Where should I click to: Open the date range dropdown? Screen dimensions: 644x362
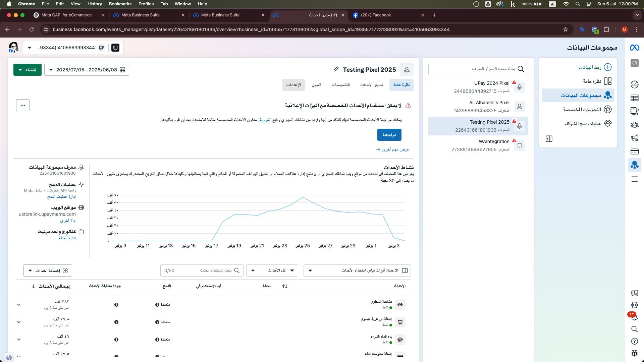point(87,70)
